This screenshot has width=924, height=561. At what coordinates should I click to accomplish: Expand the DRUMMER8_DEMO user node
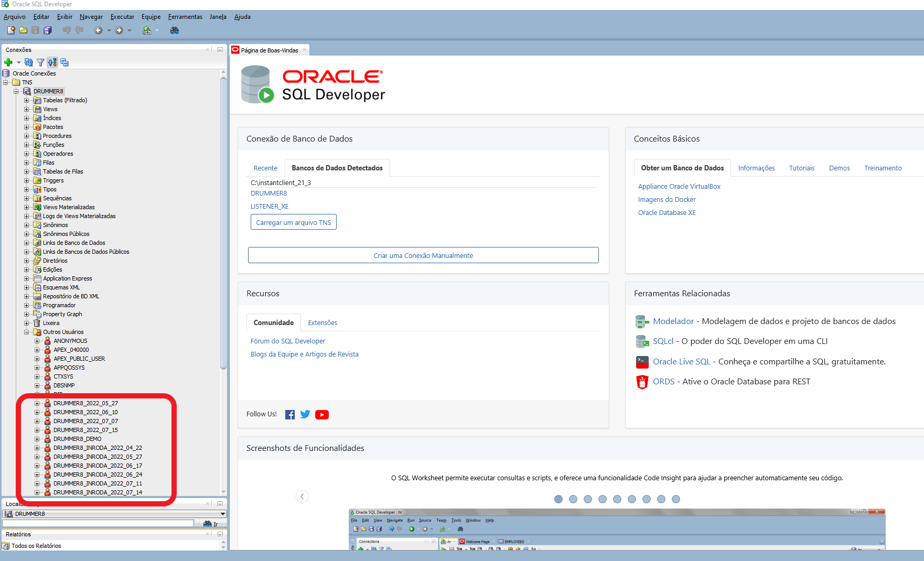click(37, 439)
